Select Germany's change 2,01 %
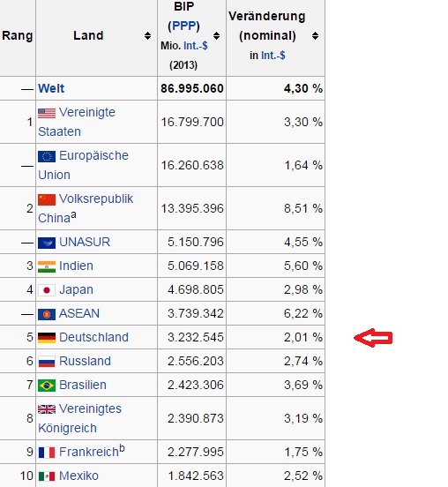Image resolution: width=448 pixels, height=487 pixels. tap(303, 337)
